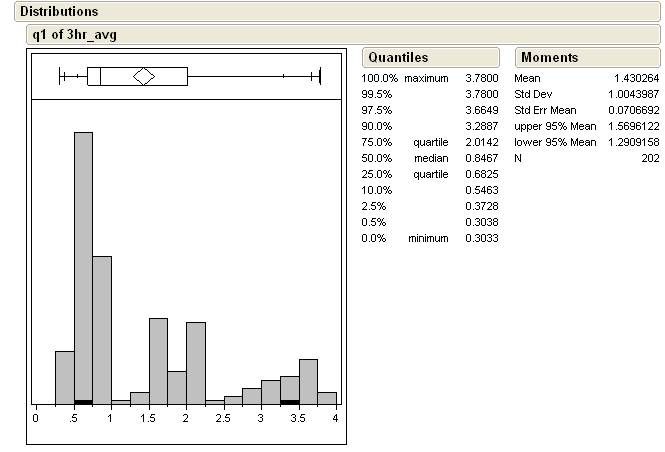Select the Std Dev row label
Screen dimensions: 665x452
point(535,94)
